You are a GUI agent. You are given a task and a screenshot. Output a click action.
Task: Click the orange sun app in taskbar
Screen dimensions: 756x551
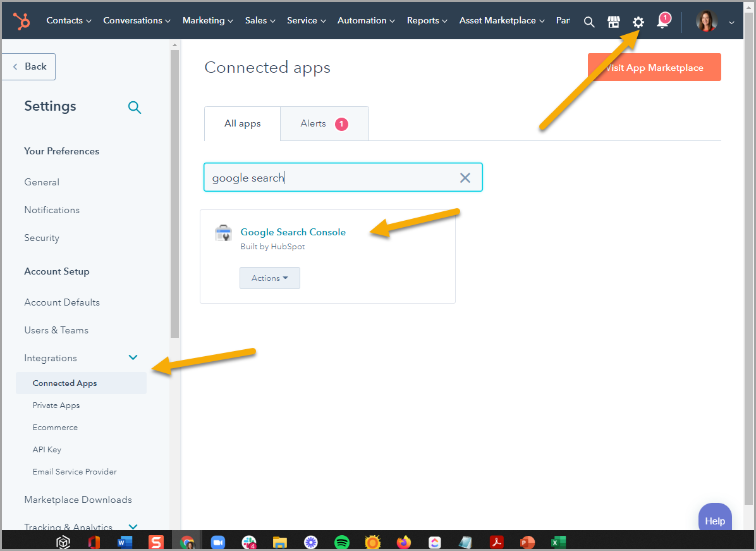[373, 542]
